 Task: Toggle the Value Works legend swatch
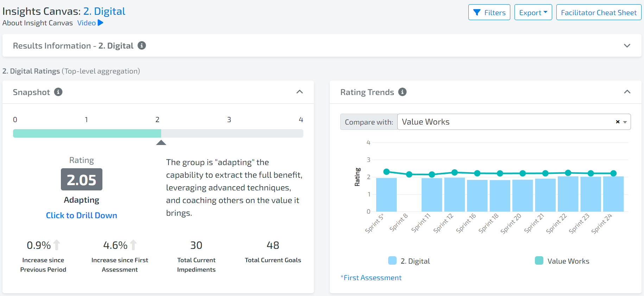coord(539,261)
